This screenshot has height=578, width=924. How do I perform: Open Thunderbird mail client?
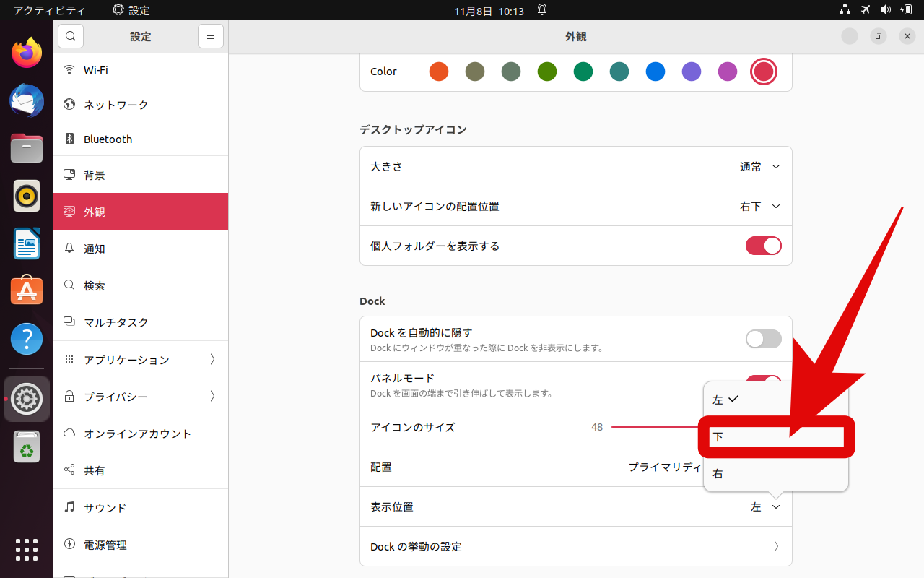(26, 100)
